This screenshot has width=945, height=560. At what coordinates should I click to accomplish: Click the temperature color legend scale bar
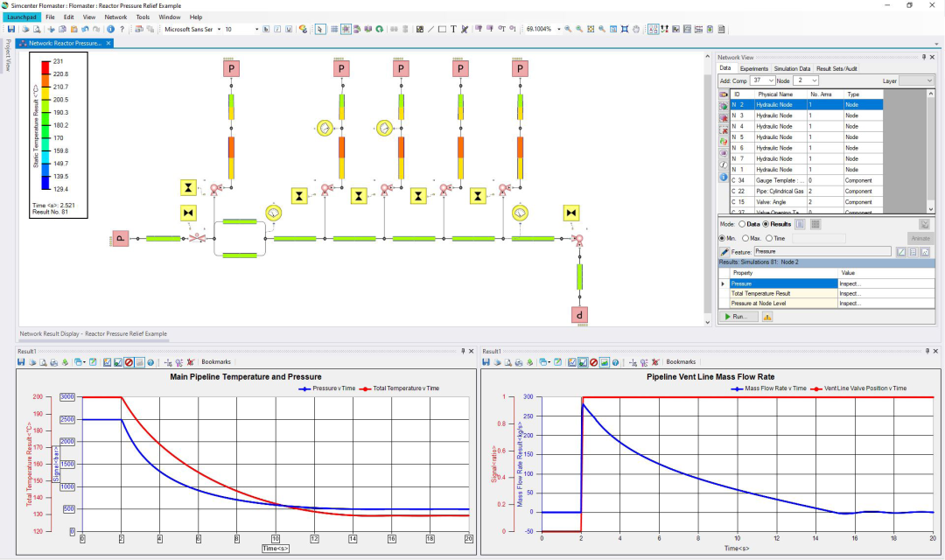pyautogui.click(x=45, y=125)
